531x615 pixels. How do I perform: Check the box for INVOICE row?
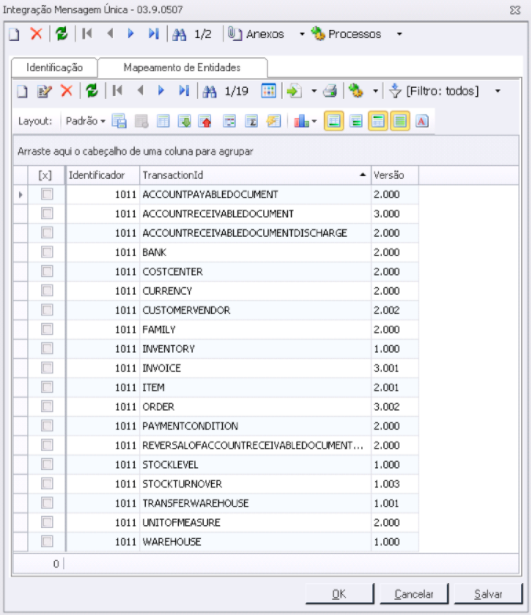(x=47, y=368)
